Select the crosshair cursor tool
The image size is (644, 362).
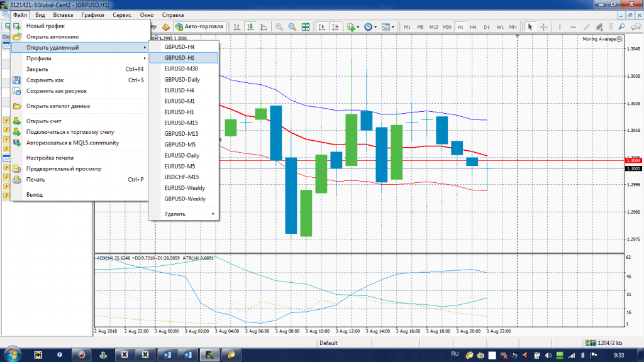(x=544, y=27)
